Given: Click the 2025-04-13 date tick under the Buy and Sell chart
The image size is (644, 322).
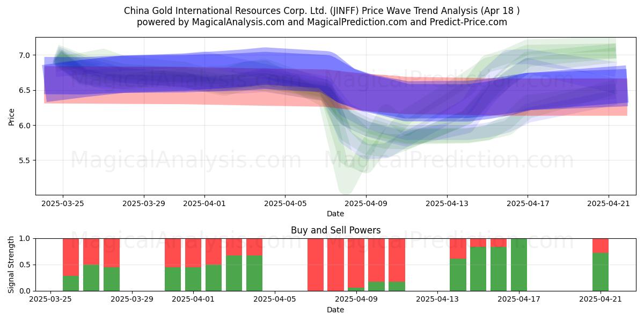Looking at the screenshot, I should point(438,299).
